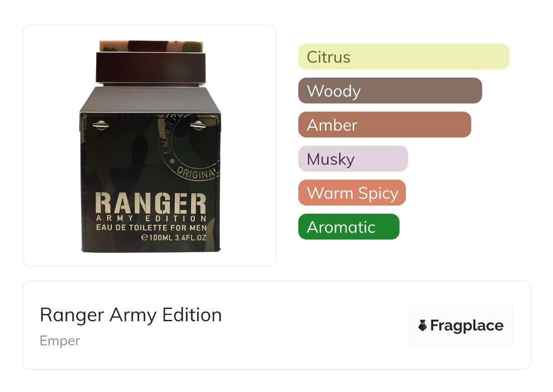The image size is (553, 392).
Task: Click the left screw on bottle label
Action: point(100,125)
